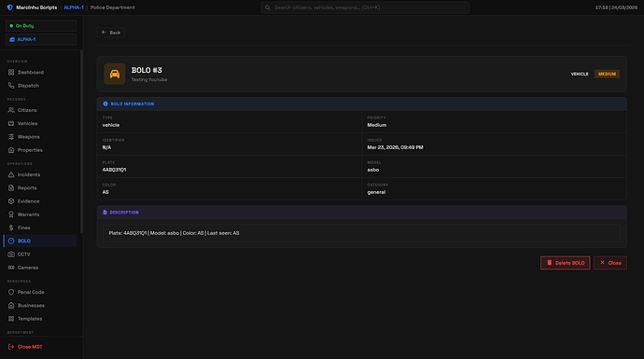
Task: Select plate value 4ABQ31Q1
Action: click(114, 170)
